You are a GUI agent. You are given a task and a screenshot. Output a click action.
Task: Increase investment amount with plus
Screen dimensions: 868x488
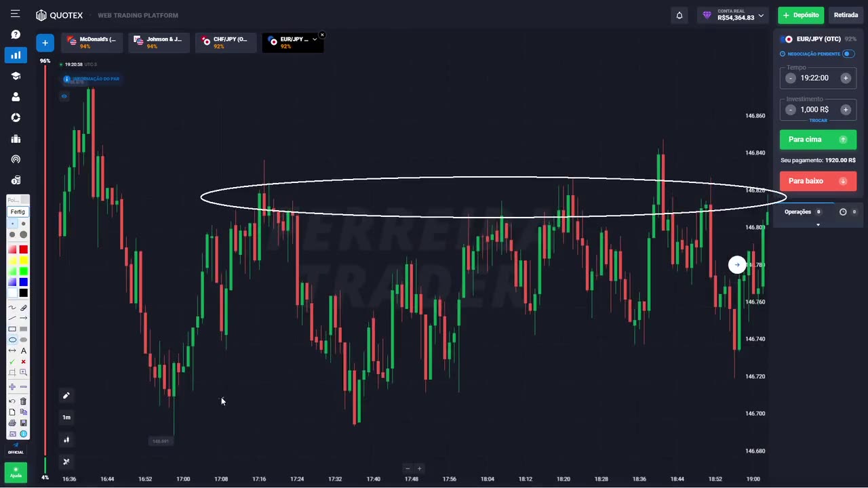(846, 110)
